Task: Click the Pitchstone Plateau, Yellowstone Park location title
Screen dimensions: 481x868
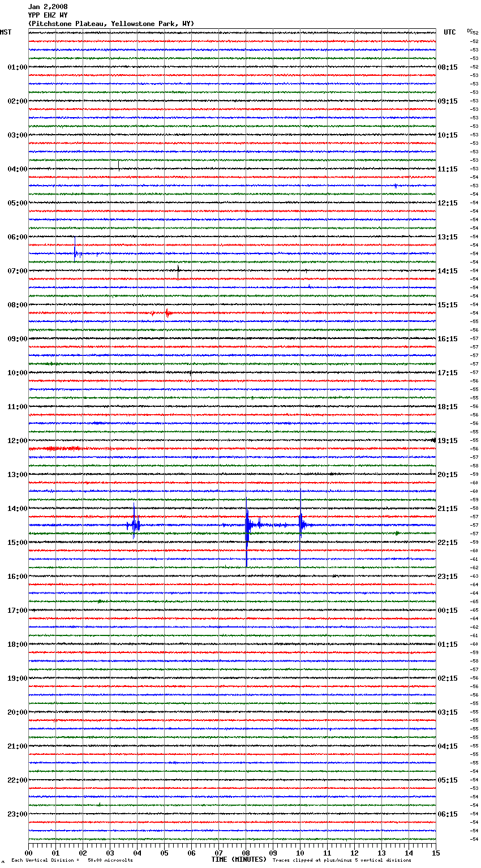Action: 111,24
